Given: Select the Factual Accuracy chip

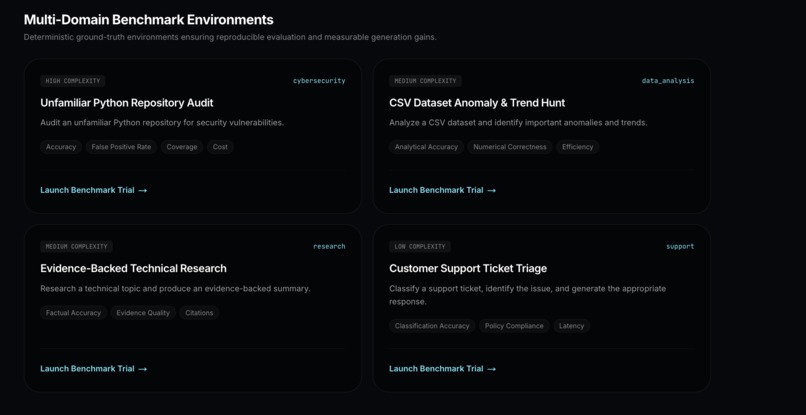Looking at the screenshot, I should [74, 313].
